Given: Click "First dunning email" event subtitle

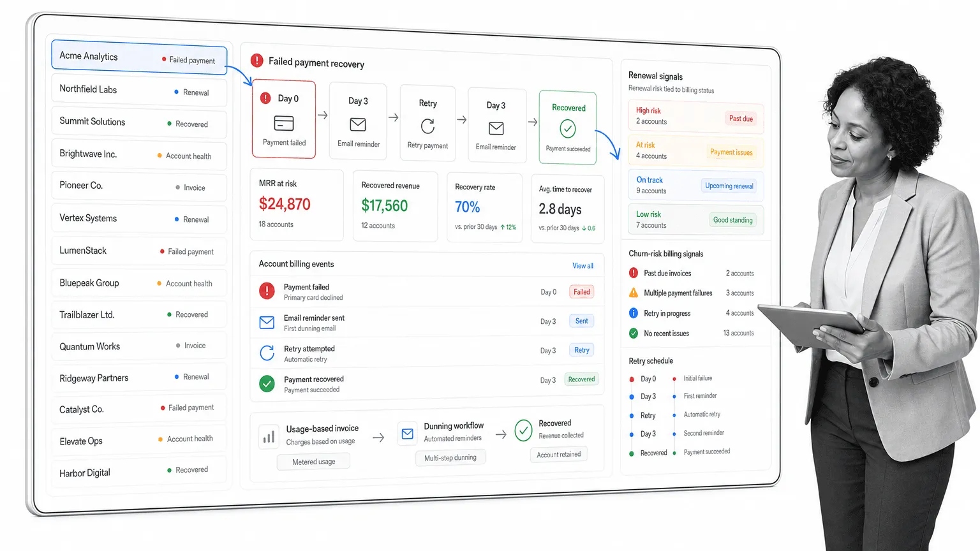Looking at the screenshot, I should pyautogui.click(x=309, y=328).
